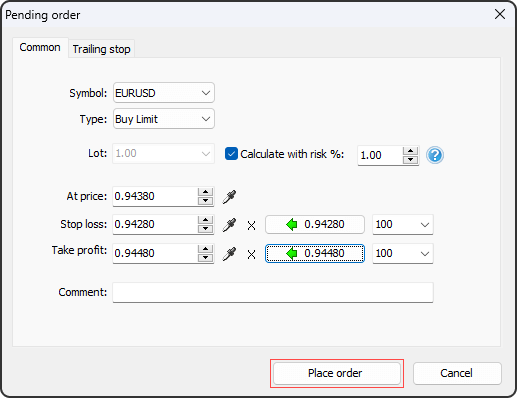Screen dimensions: 517x398
Task: Open risk calculation help icon
Action: click(x=435, y=155)
